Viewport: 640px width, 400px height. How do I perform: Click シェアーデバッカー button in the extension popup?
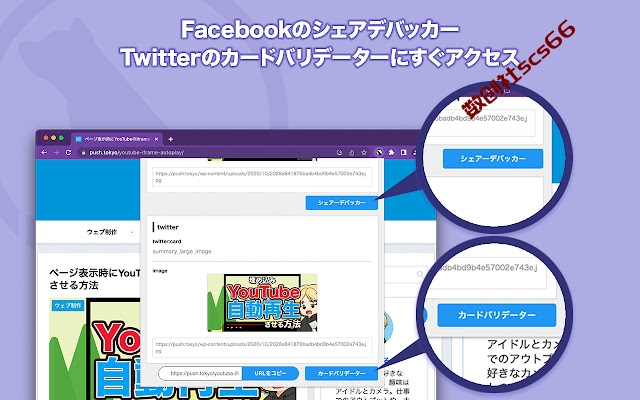click(x=342, y=203)
